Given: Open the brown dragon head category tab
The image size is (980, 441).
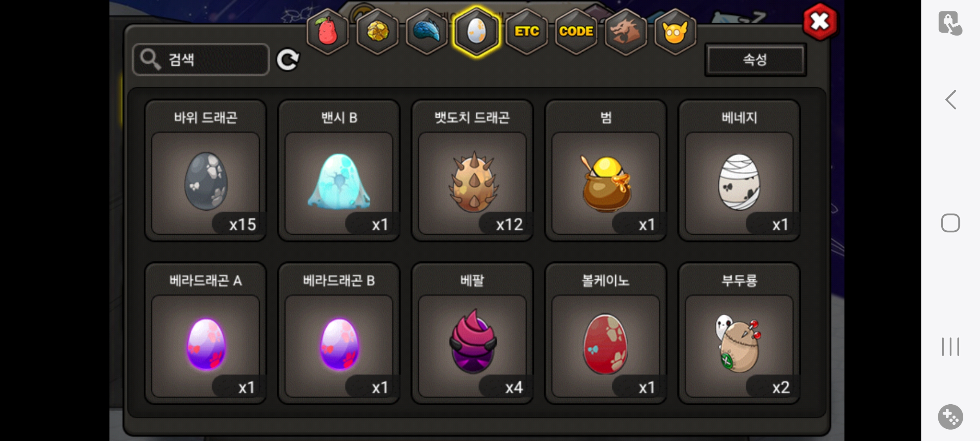Looking at the screenshot, I should (626, 31).
